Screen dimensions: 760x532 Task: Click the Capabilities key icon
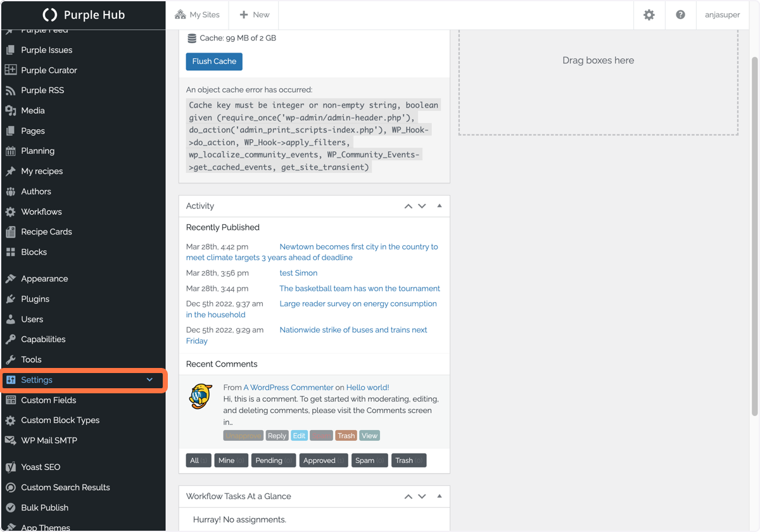pos(10,339)
